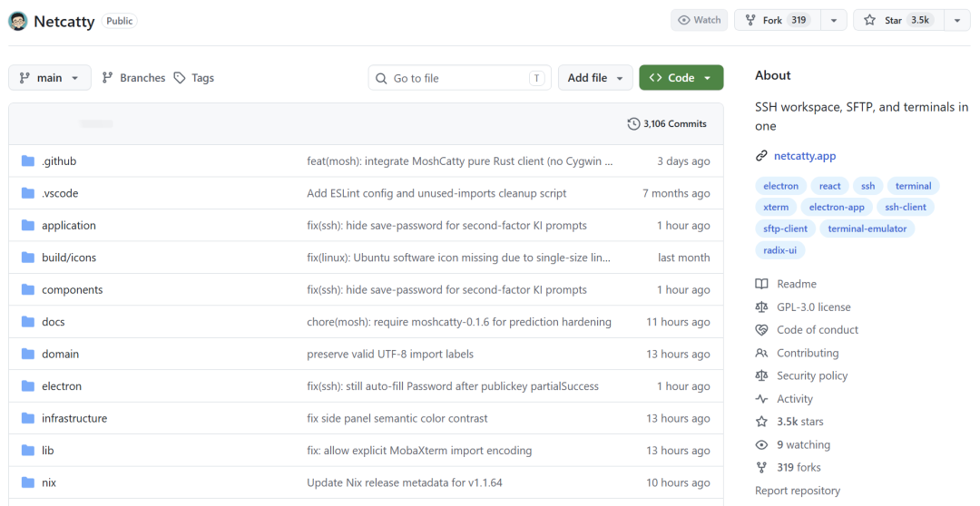Select the ssh topic tag
The width and height of the screenshot is (980, 506).
(x=868, y=186)
